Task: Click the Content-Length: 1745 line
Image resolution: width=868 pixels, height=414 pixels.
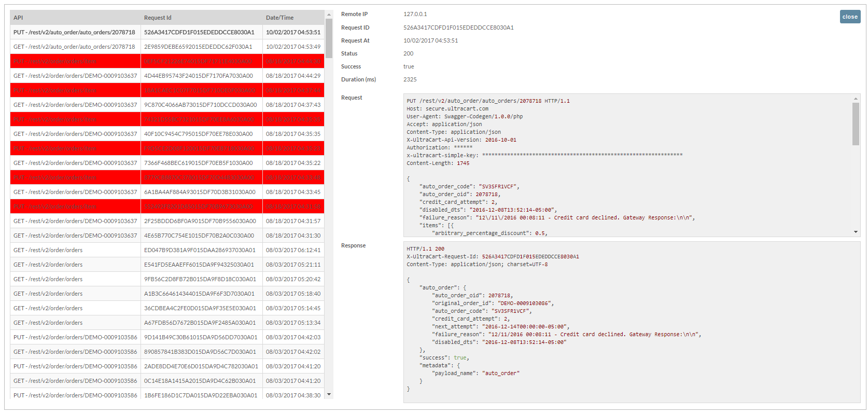Action: 438,163
